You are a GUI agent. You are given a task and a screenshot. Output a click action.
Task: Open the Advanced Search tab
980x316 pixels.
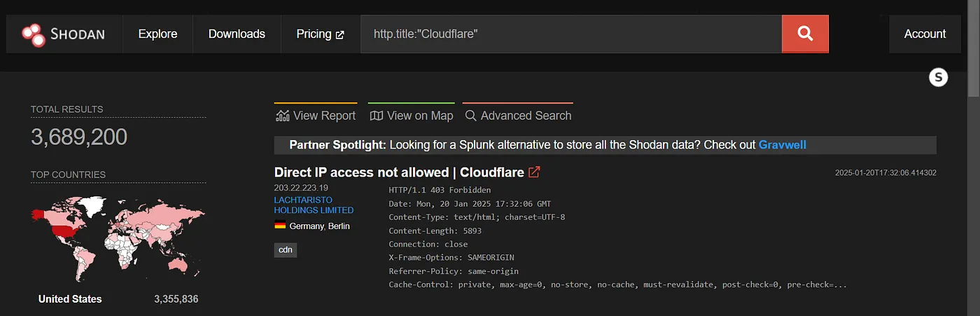(x=518, y=115)
